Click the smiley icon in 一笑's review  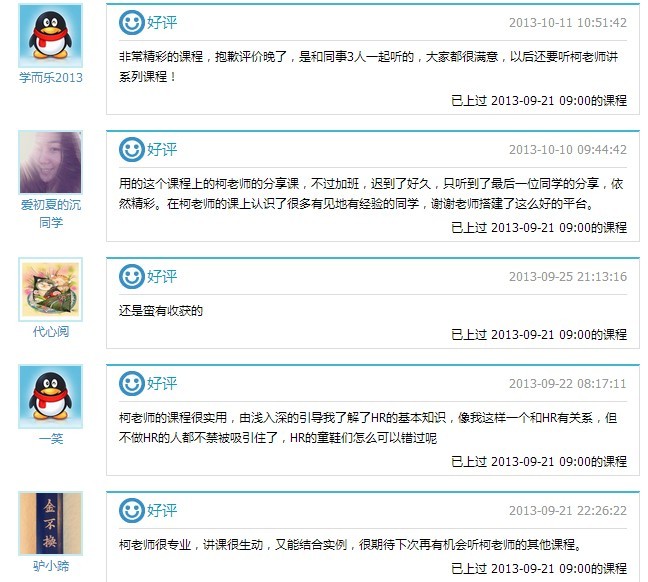[131, 384]
